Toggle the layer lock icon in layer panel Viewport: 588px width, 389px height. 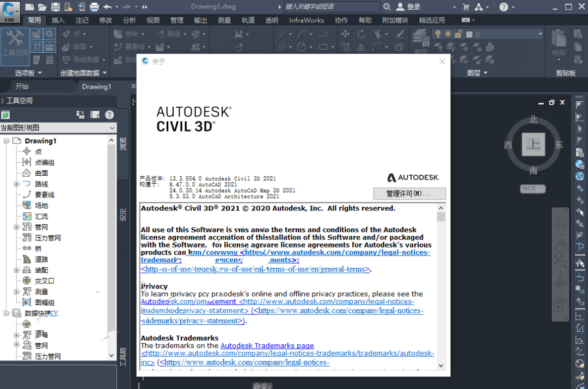[x=458, y=34]
